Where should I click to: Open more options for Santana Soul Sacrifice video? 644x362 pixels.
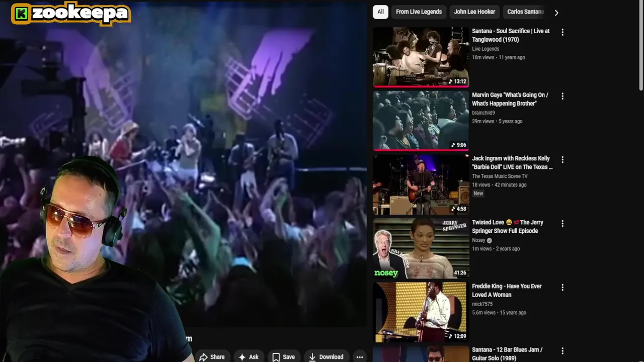coord(562,32)
